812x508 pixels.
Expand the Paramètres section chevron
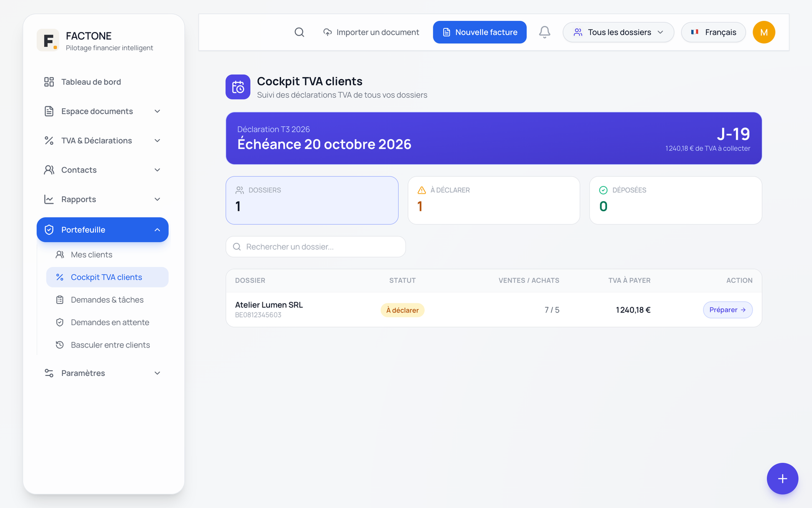pos(157,373)
